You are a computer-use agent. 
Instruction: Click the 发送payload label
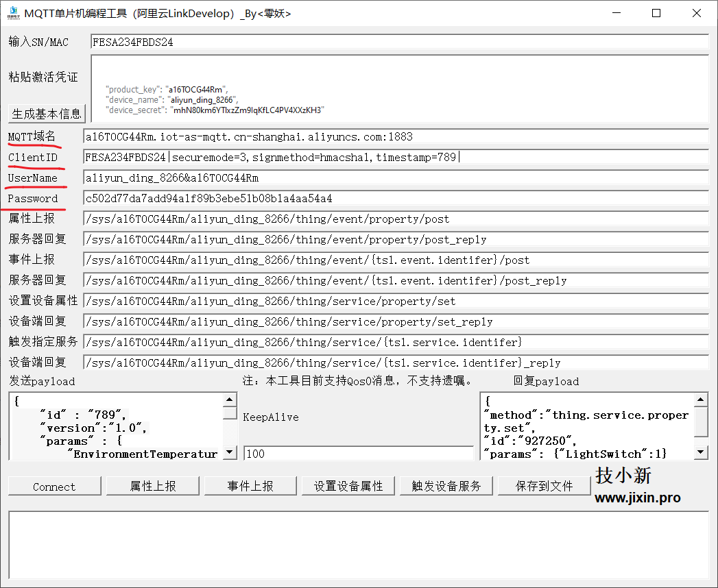42,381
